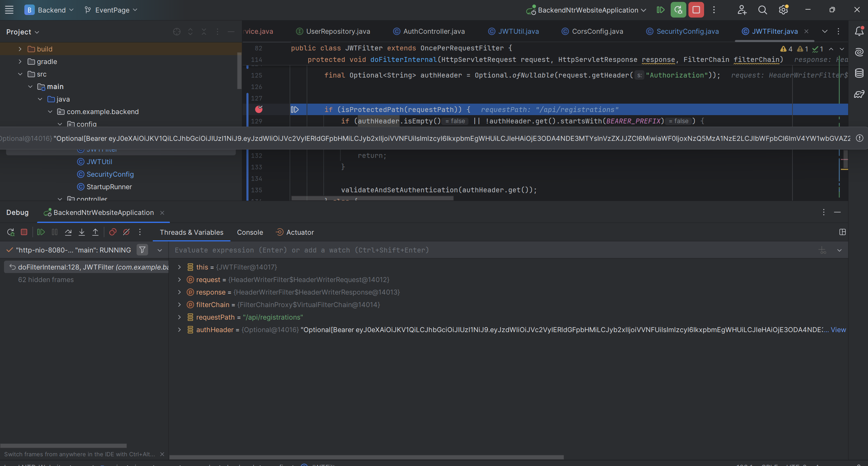868x466 pixels.
Task: Open the View Breakpoints dialog icon
Action: point(113,232)
